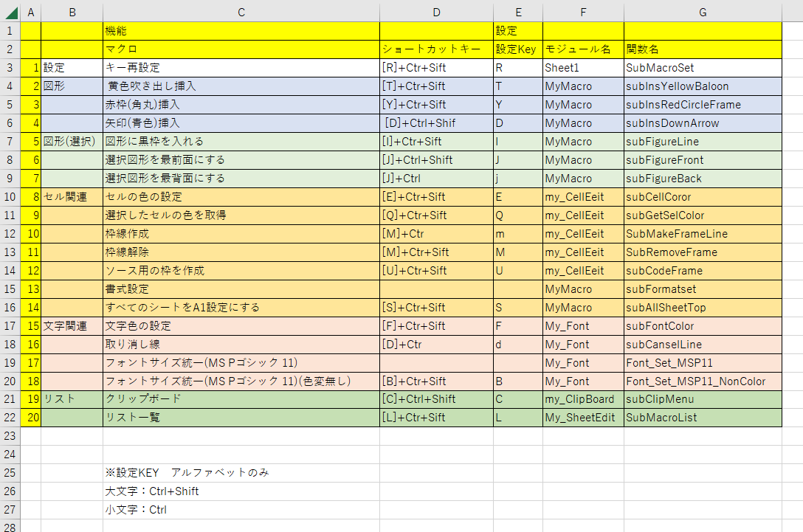This screenshot has width=803, height=532.
Task: Select shortcut cell [R]+Ctr+Sift
Action: tap(436, 68)
